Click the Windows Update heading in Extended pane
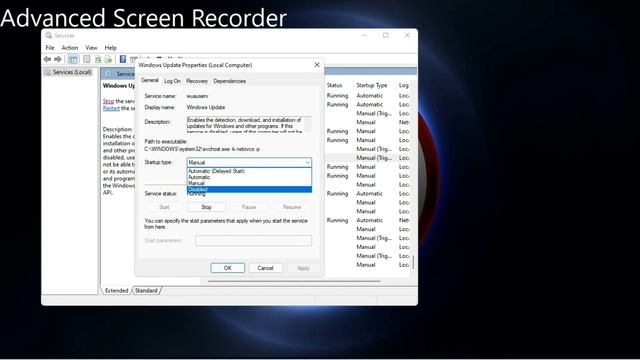640x360 pixels. [x=118, y=86]
